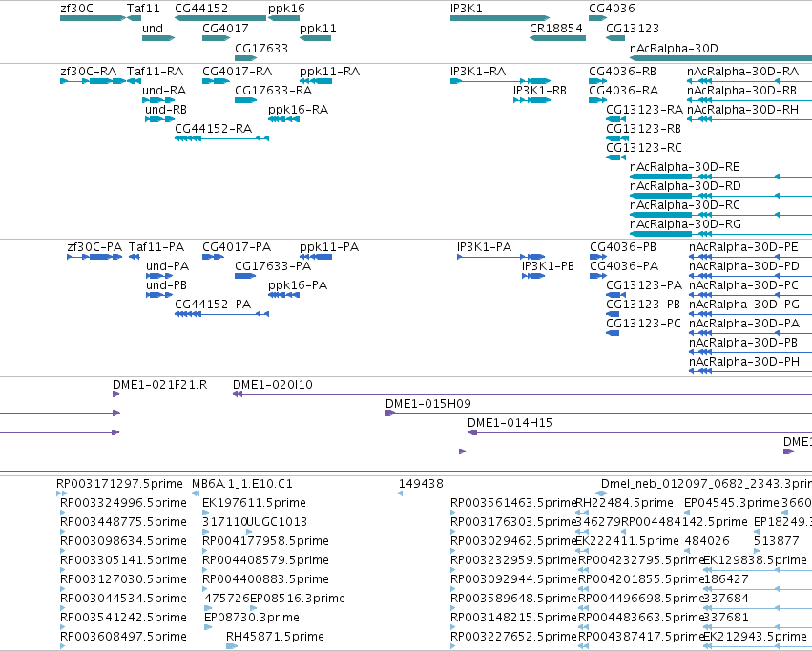Image resolution: width=812 pixels, height=651 pixels.
Task: Select the CG44152 gene bar
Action: [220, 18]
